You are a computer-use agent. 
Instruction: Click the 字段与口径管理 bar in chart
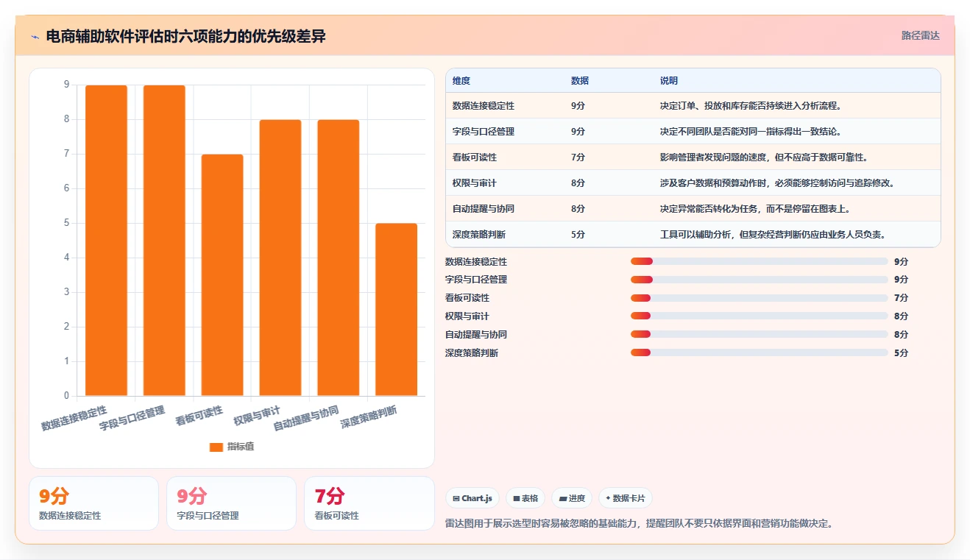point(164,241)
